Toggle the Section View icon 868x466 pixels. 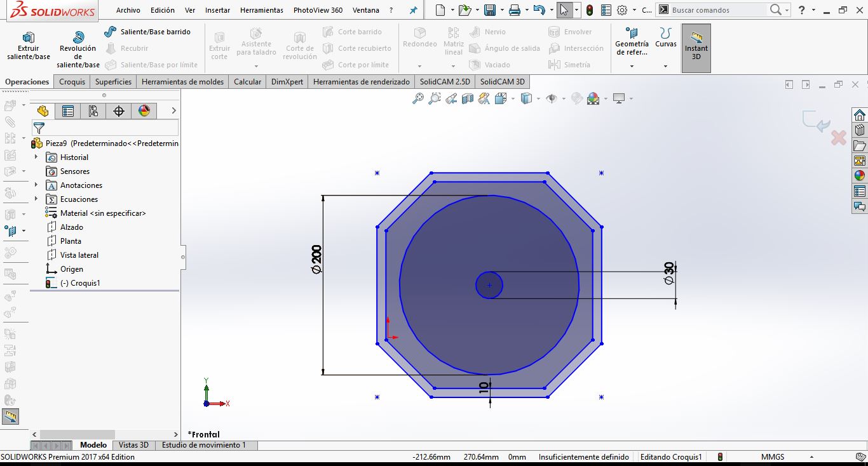click(x=468, y=98)
